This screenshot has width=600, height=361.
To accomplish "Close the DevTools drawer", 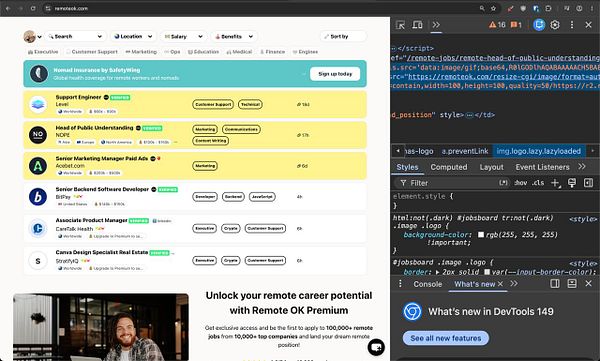I will coord(589,284).
